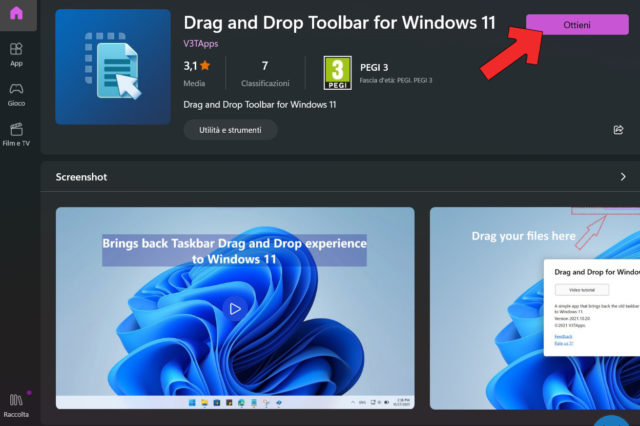Open Film e TV section

point(16,135)
